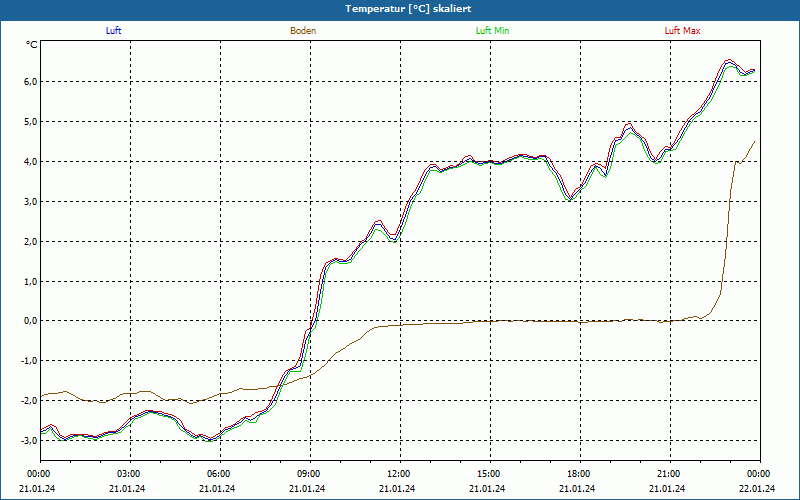Select the 5,0 y-axis tick label
The width and height of the screenshot is (800, 500).
(29, 122)
